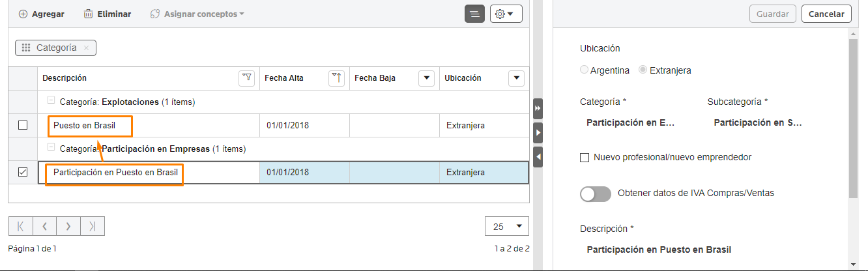Click the Descripción column filter icon
Screen dimensions: 868x271
(247, 78)
